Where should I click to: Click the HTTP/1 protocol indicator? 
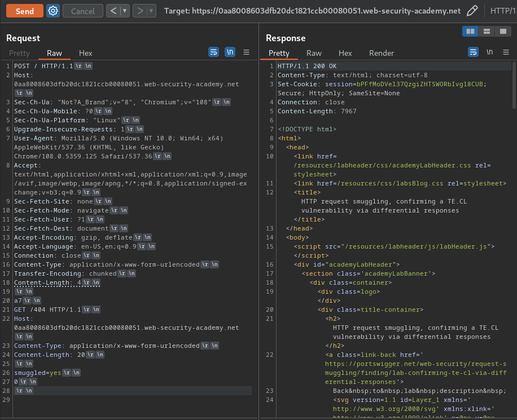tap(502, 11)
